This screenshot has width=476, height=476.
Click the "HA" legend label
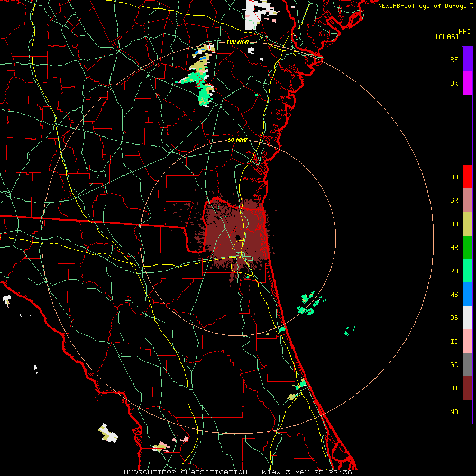coord(454,177)
